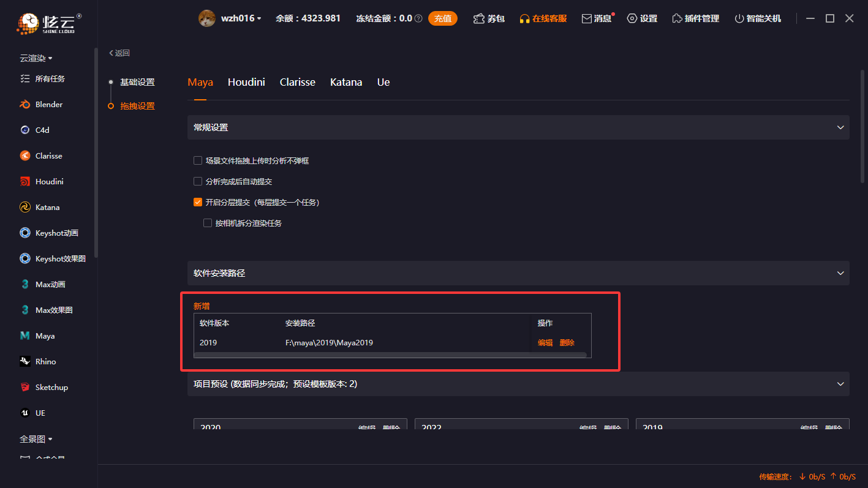This screenshot has width=868, height=488.
Task: Click the 软件版本 column header
Action: click(x=214, y=323)
